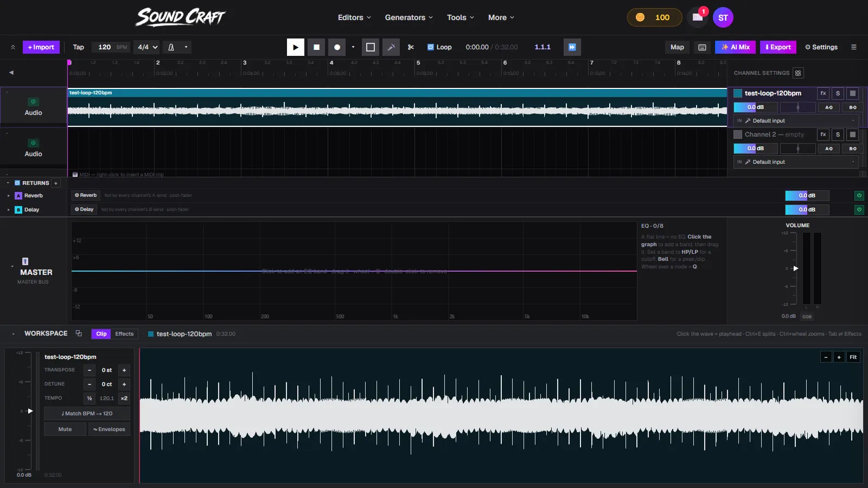Toggle the square mute button on Channel 2
Screen dimensions: 868x488
point(853,134)
